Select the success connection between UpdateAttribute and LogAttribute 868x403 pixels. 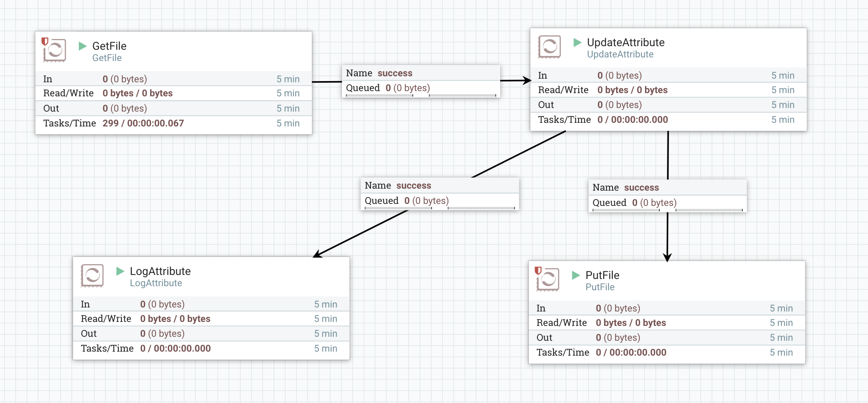click(x=440, y=193)
